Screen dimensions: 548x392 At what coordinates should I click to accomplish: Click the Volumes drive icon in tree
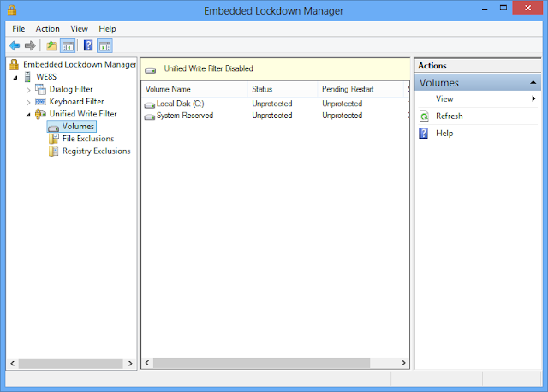pyautogui.click(x=53, y=128)
